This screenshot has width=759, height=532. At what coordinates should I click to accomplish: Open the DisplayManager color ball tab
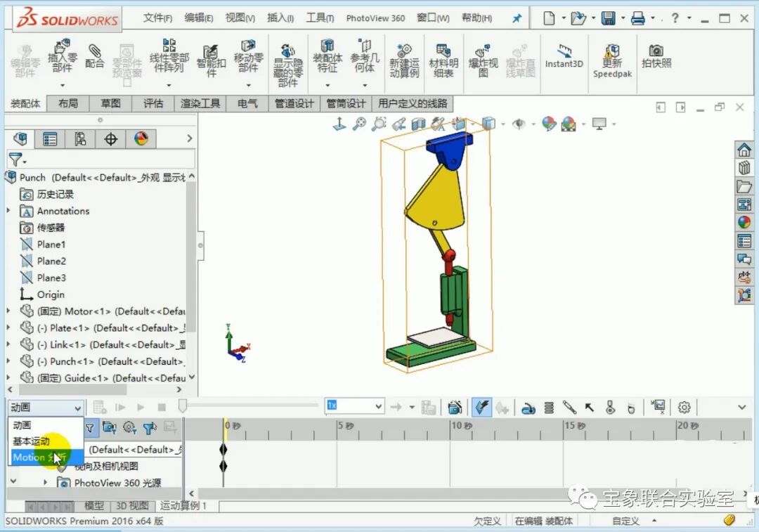(x=141, y=139)
